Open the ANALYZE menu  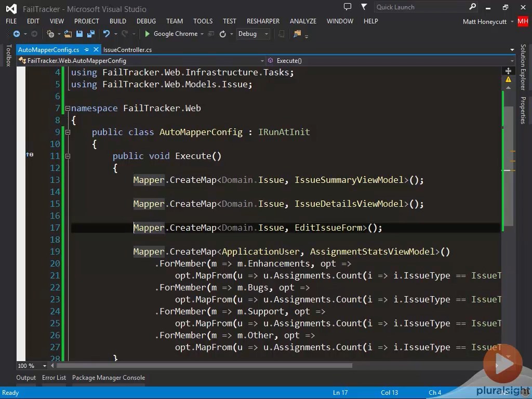point(303,21)
